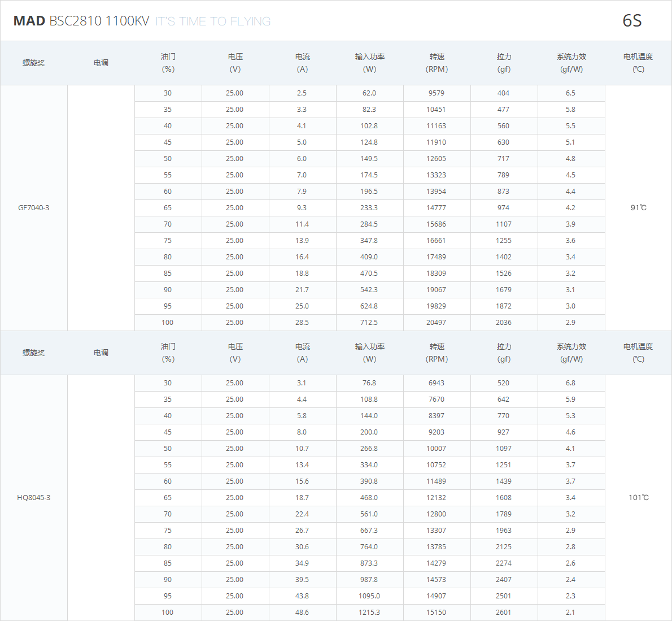Select the 6S label in the header

pyautogui.click(x=632, y=20)
